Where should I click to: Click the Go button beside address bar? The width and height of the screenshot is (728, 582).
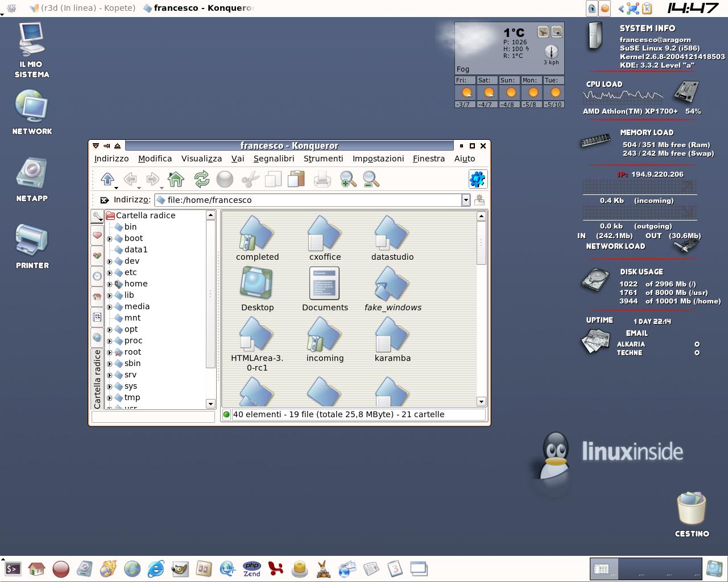click(479, 200)
